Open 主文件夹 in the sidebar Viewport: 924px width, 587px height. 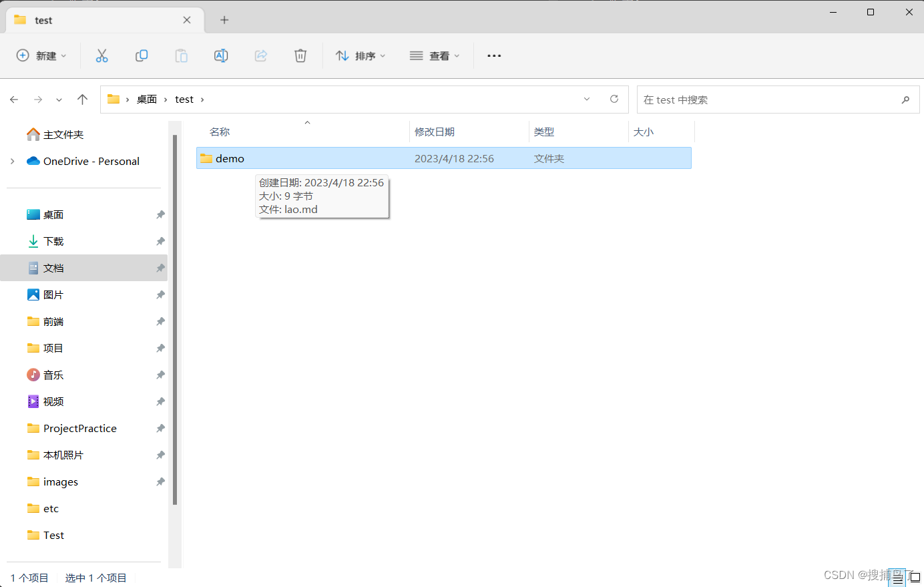(x=63, y=135)
